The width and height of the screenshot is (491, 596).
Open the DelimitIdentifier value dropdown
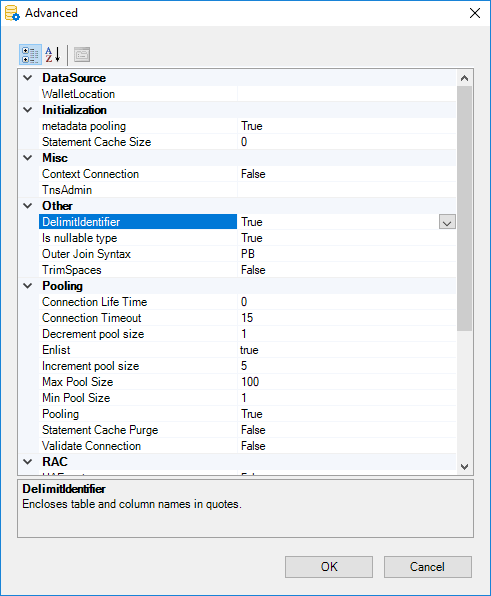point(447,222)
